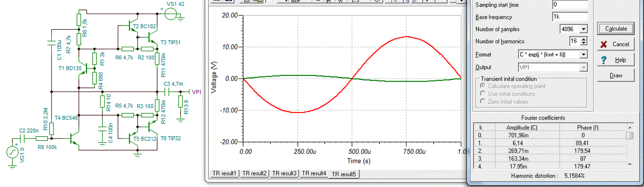Cancel the Fourier dialog via red X button
This screenshot has width=644, height=187.
pos(616,44)
